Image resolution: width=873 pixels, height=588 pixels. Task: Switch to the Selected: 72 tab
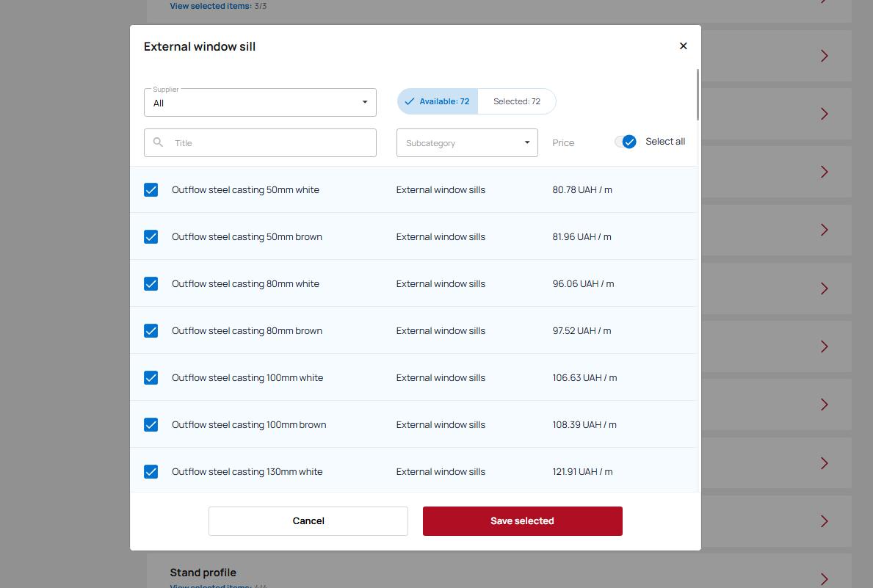tap(516, 101)
